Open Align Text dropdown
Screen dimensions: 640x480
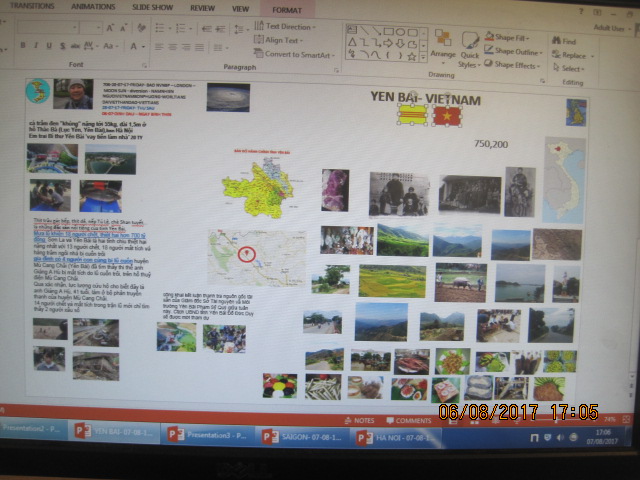coord(278,40)
